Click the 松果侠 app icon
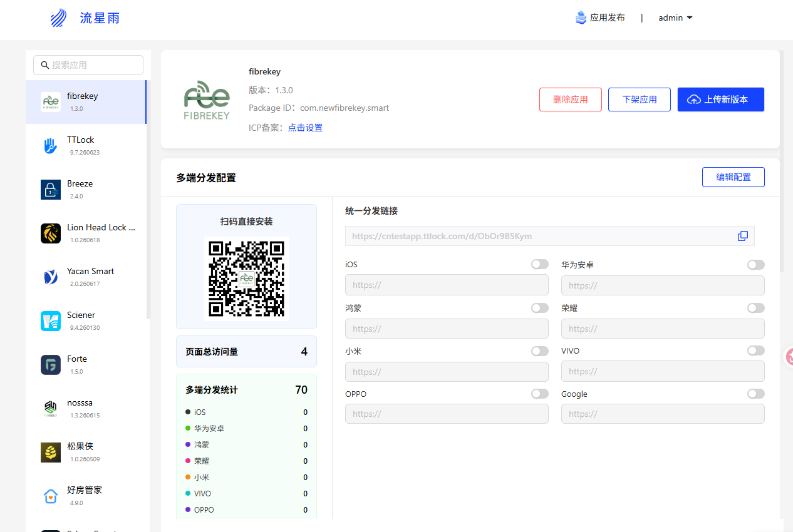 click(51, 453)
